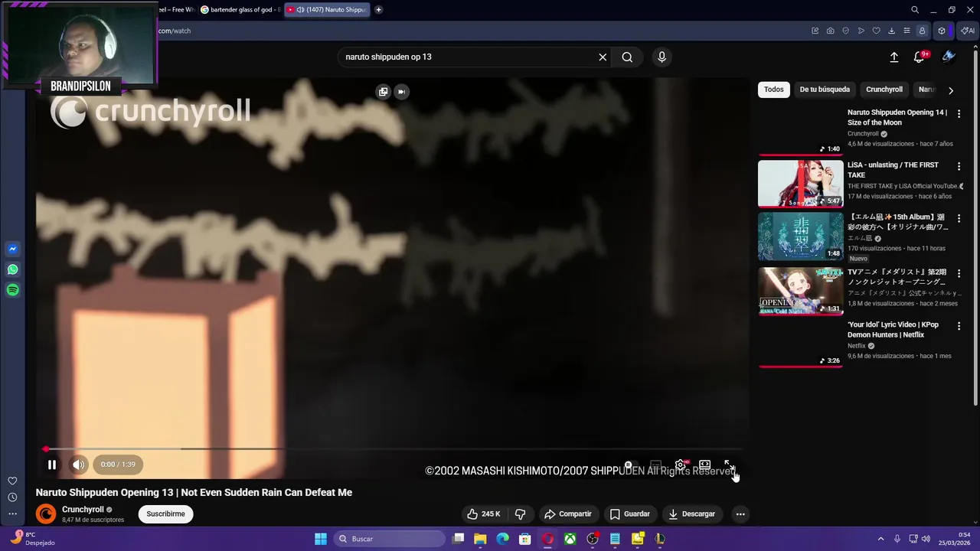Like the video with 245 K likes
This screenshot has height=551, width=980.
(484, 514)
